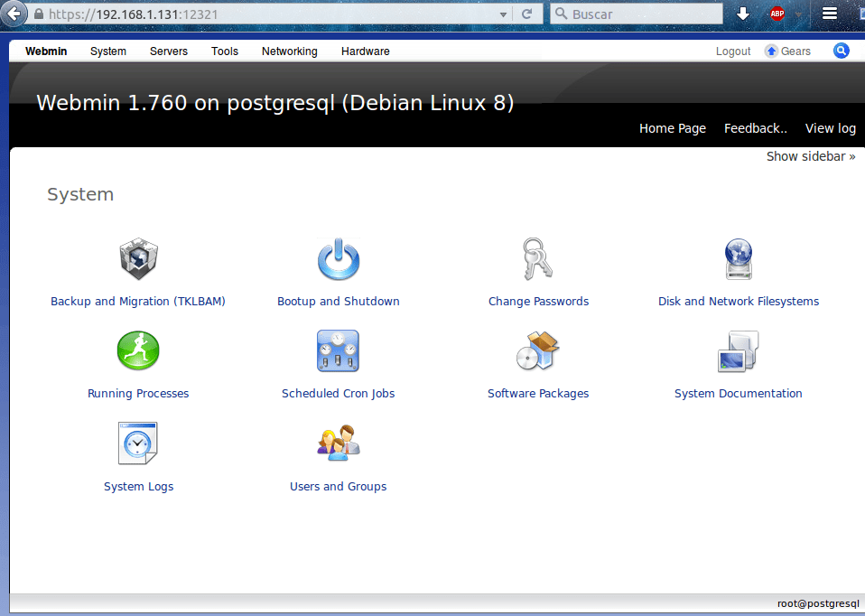Click the Scheduled Cron Jobs clock icon
Viewport: 865px width, 616px height.
(x=339, y=351)
